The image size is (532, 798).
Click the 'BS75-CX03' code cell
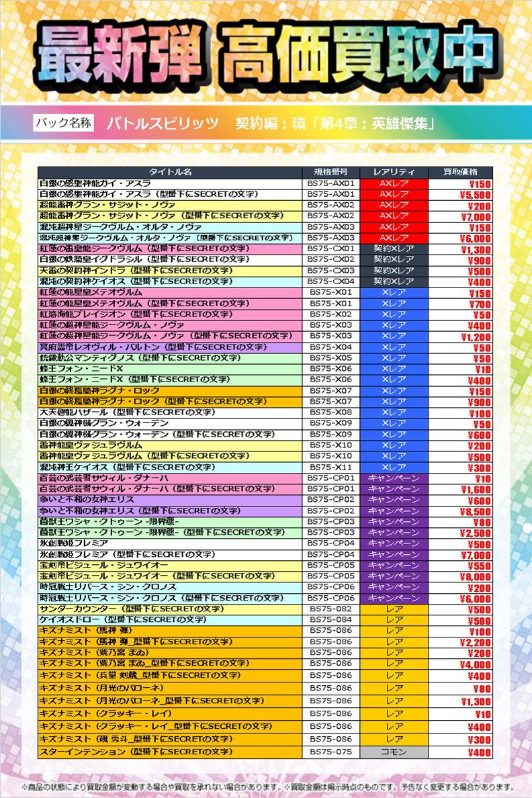[x=330, y=271]
